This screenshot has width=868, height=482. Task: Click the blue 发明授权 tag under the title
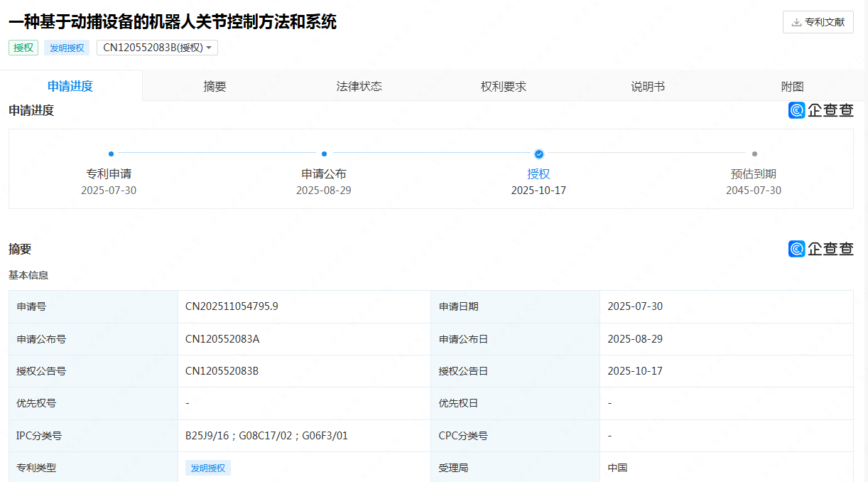click(x=67, y=48)
